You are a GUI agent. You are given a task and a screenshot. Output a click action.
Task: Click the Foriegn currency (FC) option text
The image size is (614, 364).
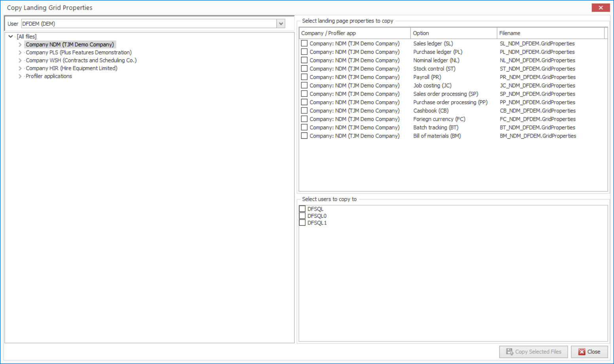439,119
